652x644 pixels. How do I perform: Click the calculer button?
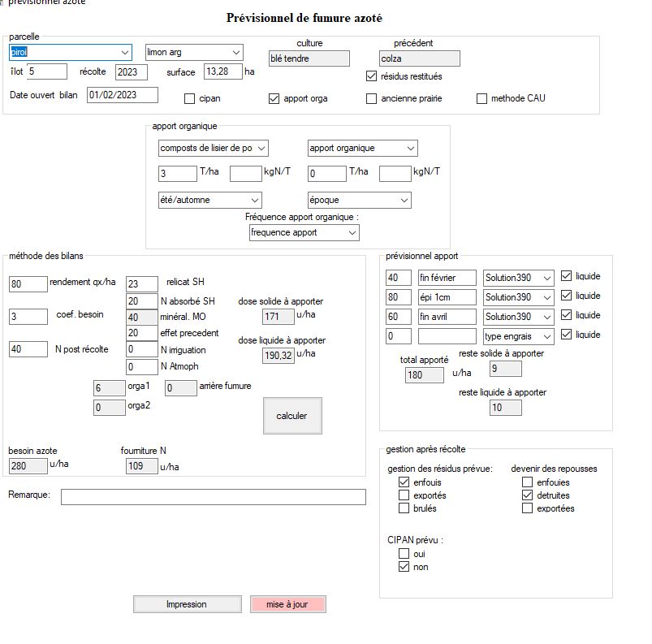pos(292,416)
